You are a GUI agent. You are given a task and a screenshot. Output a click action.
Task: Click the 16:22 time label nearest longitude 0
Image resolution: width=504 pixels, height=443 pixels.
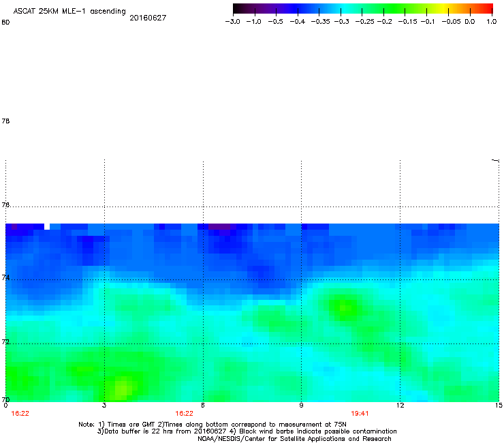coord(20,414)
